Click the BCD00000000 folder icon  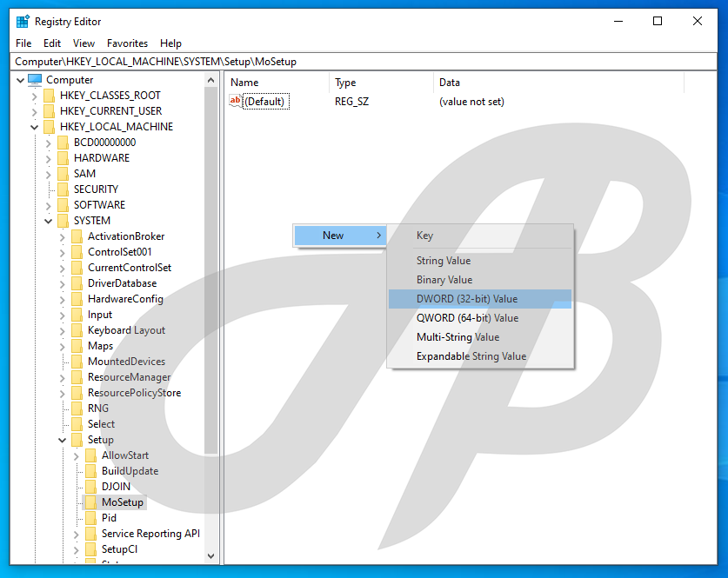pos(63,143)
